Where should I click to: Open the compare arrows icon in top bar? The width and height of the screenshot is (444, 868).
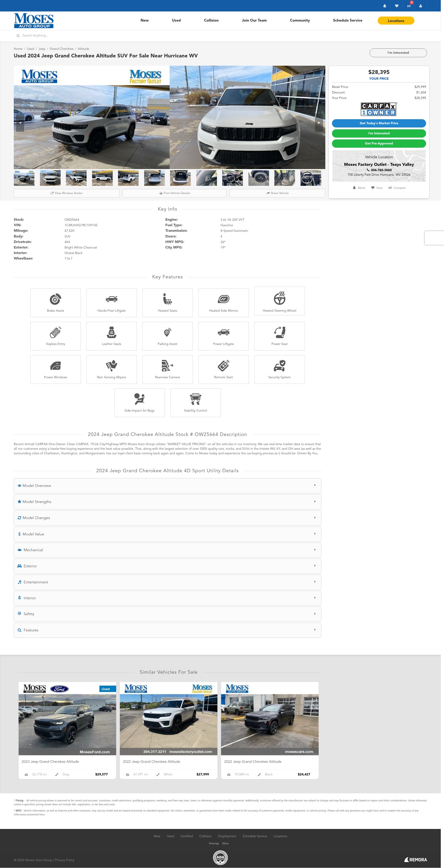tap(409, 6)
